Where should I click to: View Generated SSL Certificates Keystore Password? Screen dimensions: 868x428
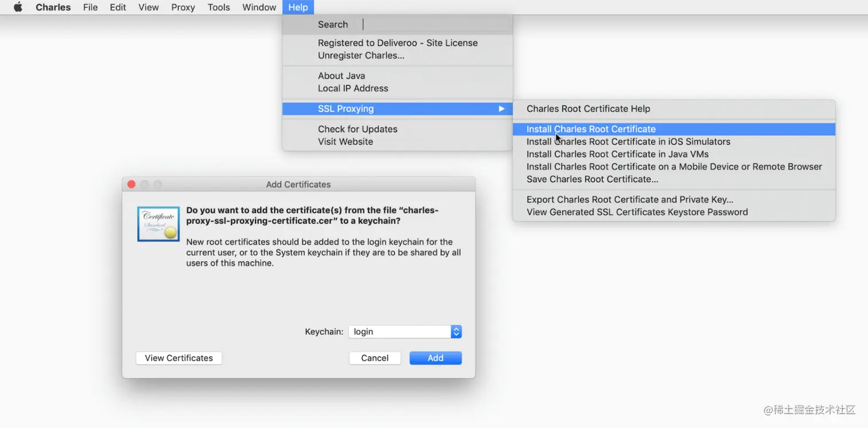pyautogui.click(x=674, y=213)
